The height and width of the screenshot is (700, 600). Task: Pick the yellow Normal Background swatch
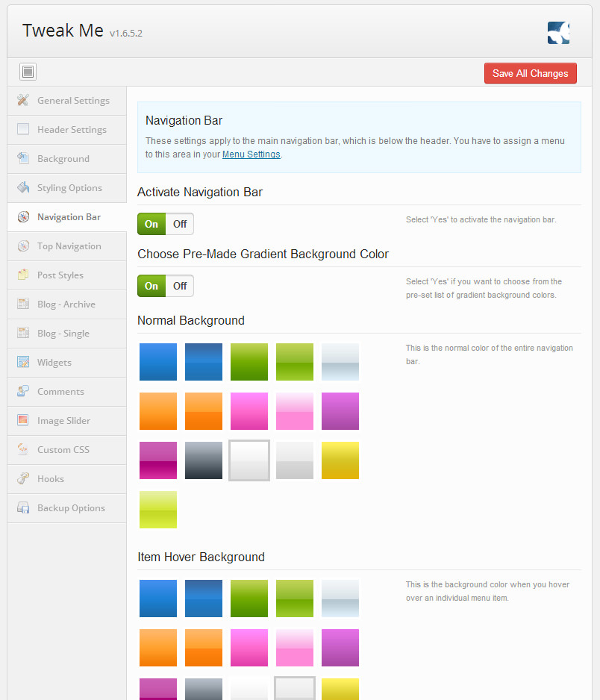[340, 460]
